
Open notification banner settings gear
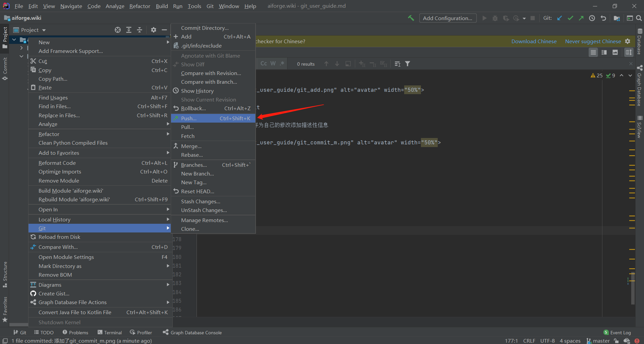tap(628, 41)
